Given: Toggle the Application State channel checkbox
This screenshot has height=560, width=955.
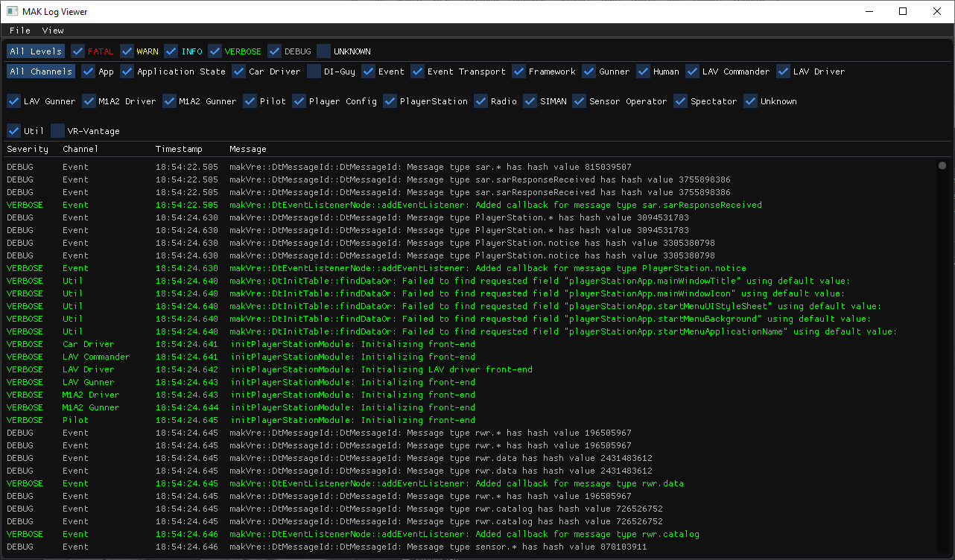Looking at the screenshot, I should coord(127,71).
